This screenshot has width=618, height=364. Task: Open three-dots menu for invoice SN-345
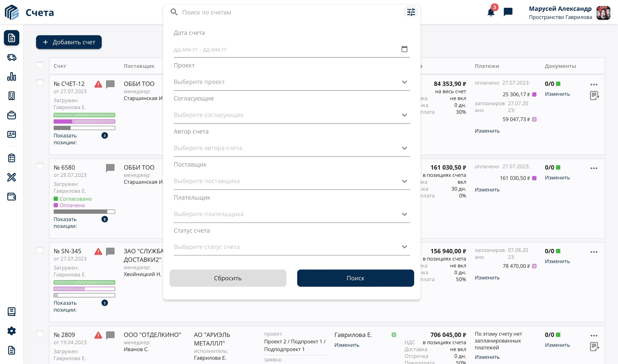click(594, 252)
